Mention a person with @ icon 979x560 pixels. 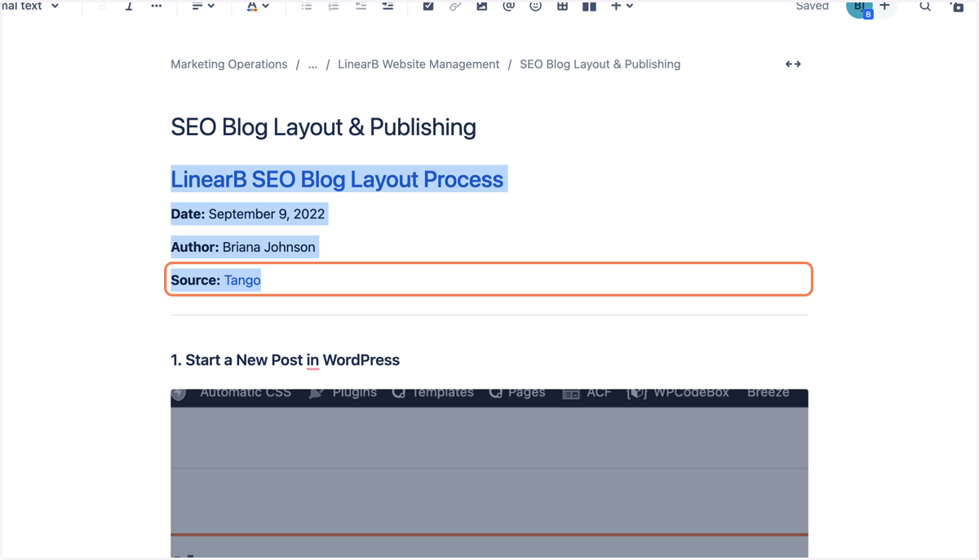tap(509, 6)
